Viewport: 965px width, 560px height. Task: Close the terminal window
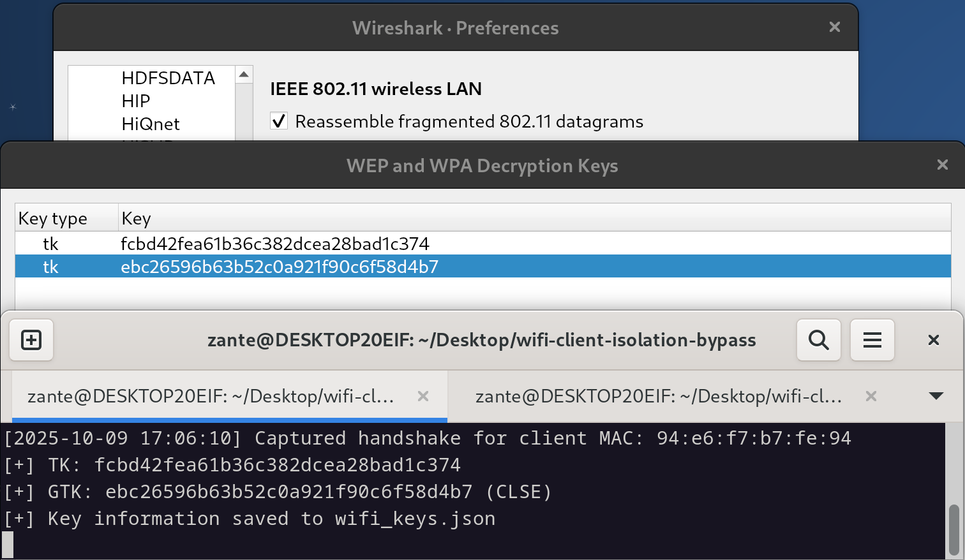(x=933, y=340)
